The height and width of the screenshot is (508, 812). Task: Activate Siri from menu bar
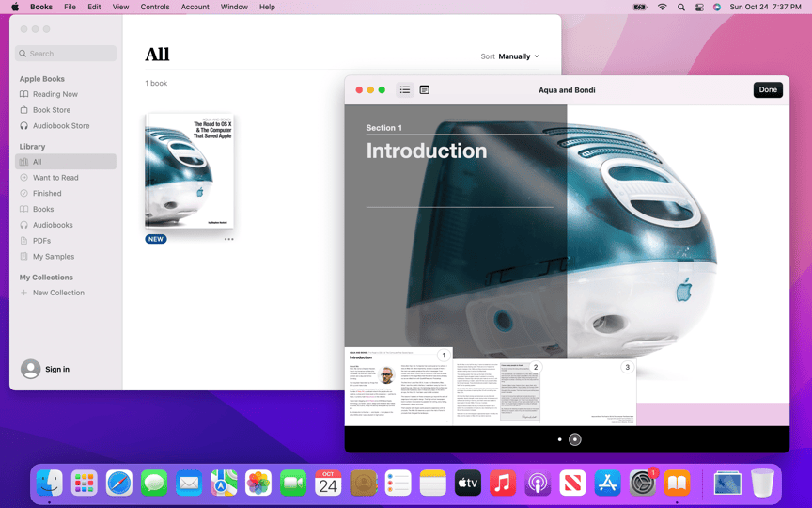[717, 7]
